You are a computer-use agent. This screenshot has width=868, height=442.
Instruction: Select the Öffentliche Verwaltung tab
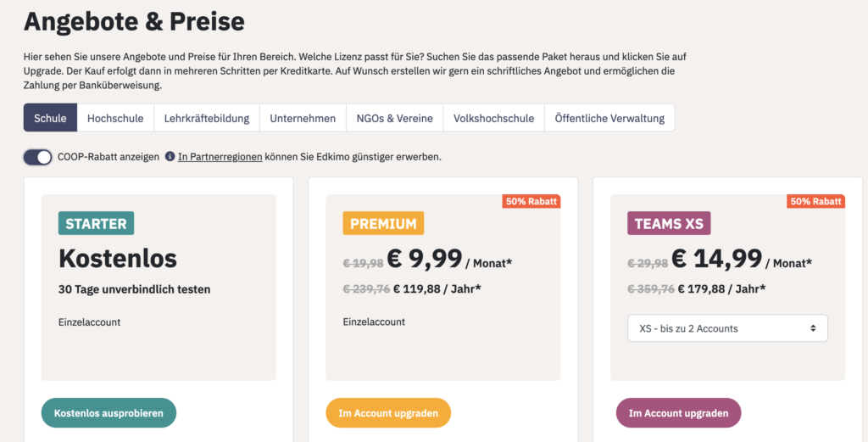pyautogui.click(x=609, y=118)
